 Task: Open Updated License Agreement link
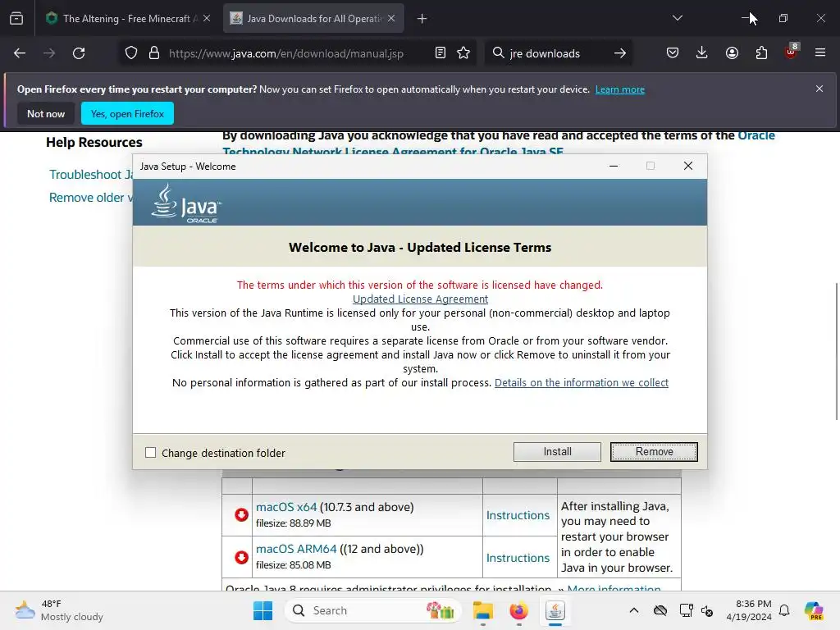tap(420, 299)
